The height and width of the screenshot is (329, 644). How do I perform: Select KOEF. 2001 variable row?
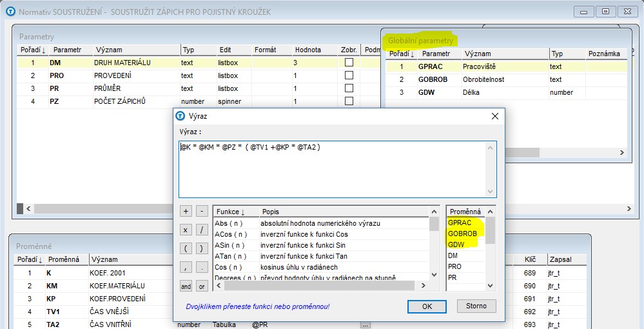tap(93, 273)
